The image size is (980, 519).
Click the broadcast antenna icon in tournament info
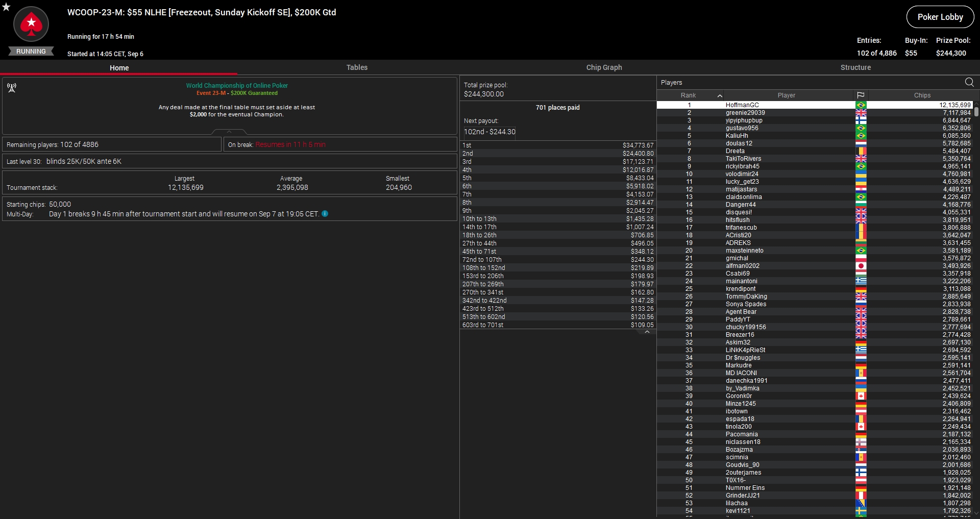click(x=12, y=88)
